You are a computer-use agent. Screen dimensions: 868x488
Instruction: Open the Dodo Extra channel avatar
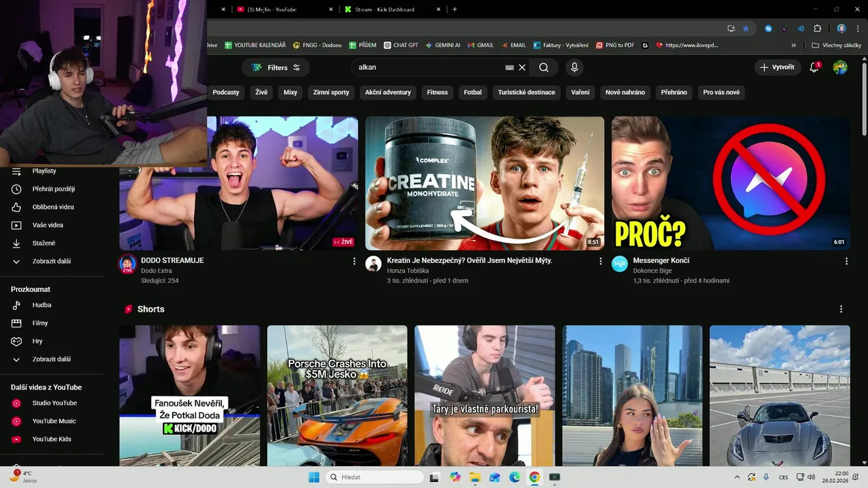coord(127,264)
